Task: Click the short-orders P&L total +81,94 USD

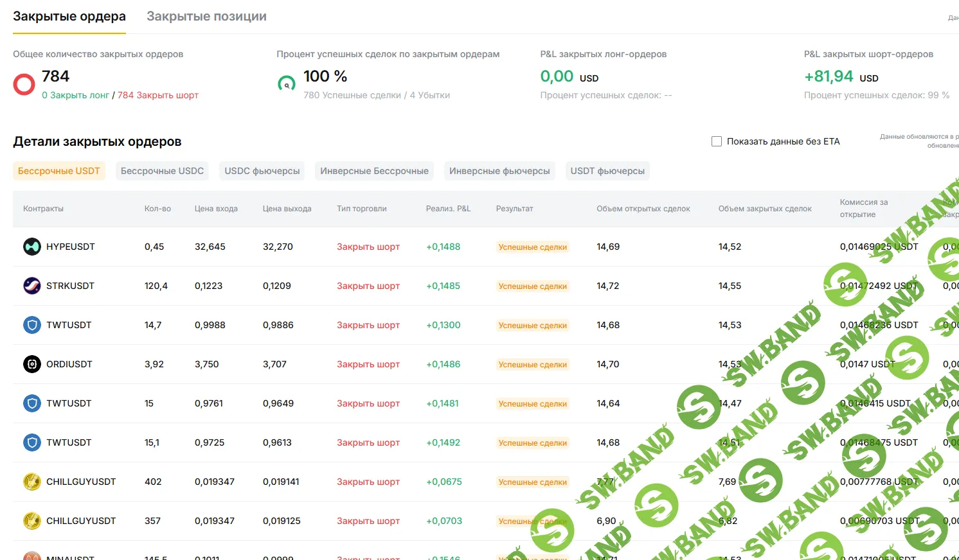Action: click(841, 76)
